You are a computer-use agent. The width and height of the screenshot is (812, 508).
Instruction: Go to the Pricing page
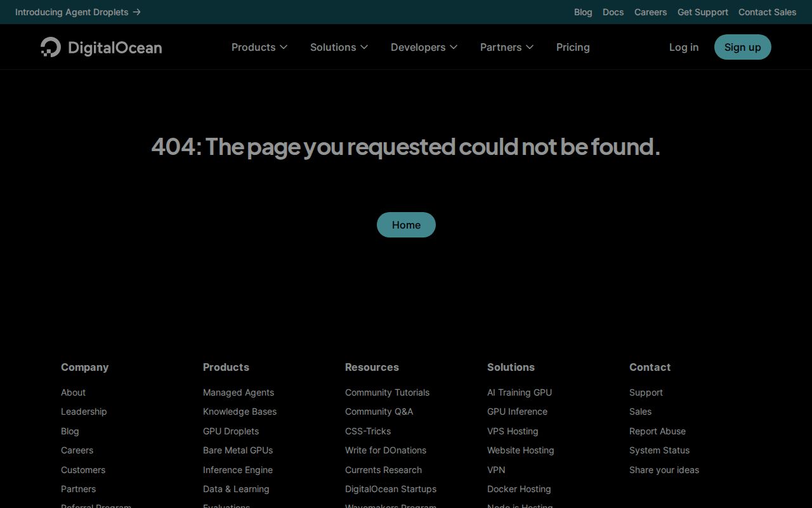[x=573, y=47]
